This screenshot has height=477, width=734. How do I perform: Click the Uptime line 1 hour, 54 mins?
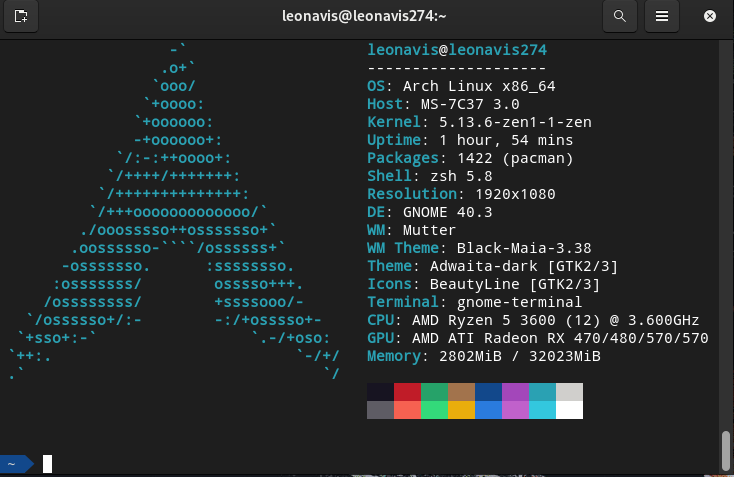tap(470, 140)
